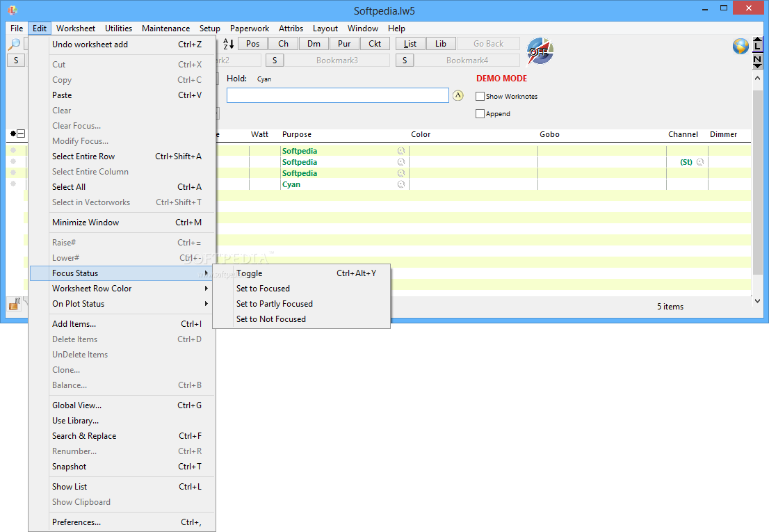769x532 pixels.
Task: Collapse rows using the minus box icon
Action: pos(21,134)
